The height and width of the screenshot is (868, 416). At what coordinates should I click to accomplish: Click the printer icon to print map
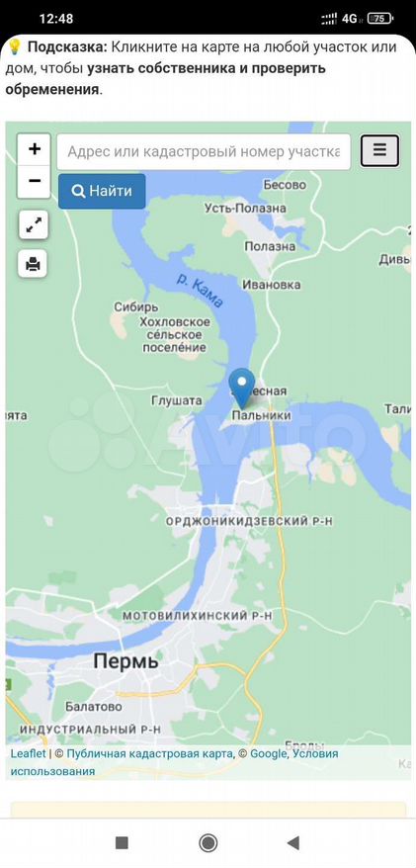pyautogui.click(x=34, y=264)
